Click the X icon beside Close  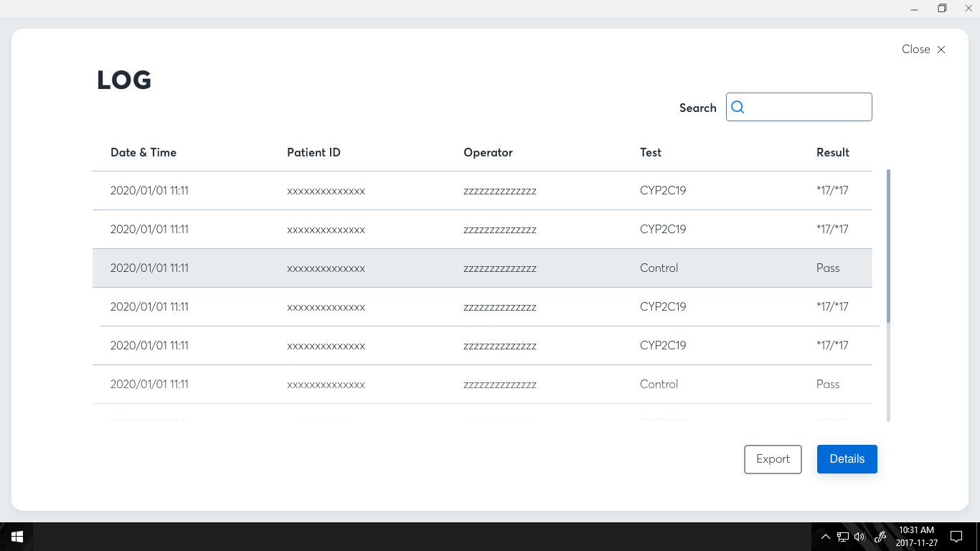click(941, 50)
